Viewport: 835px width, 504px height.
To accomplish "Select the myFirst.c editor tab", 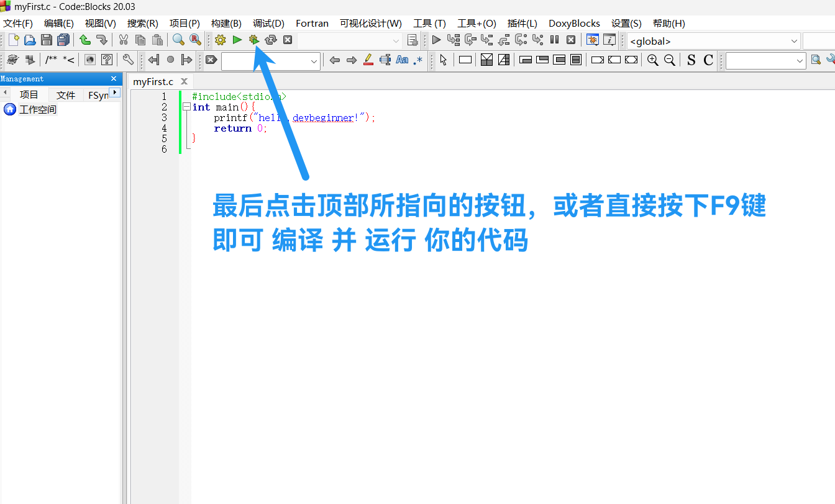I will (153, 81).
